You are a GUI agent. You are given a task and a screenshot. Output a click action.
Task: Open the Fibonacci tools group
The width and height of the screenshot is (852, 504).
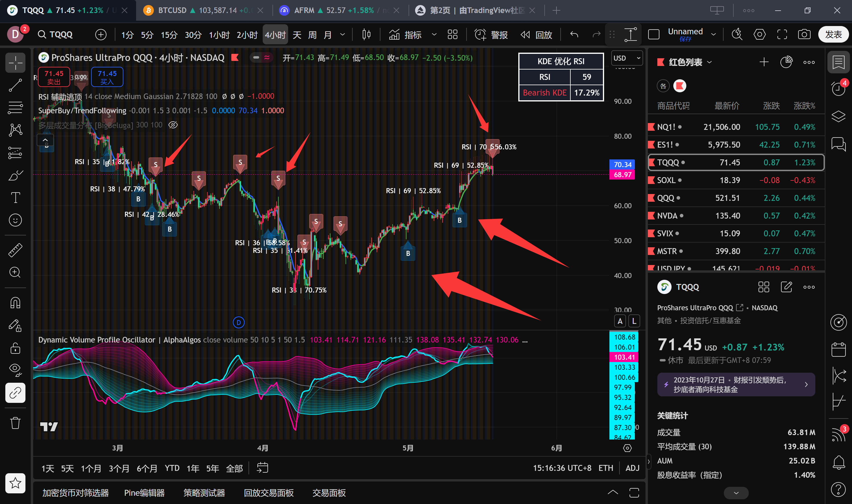click(15, 107)
